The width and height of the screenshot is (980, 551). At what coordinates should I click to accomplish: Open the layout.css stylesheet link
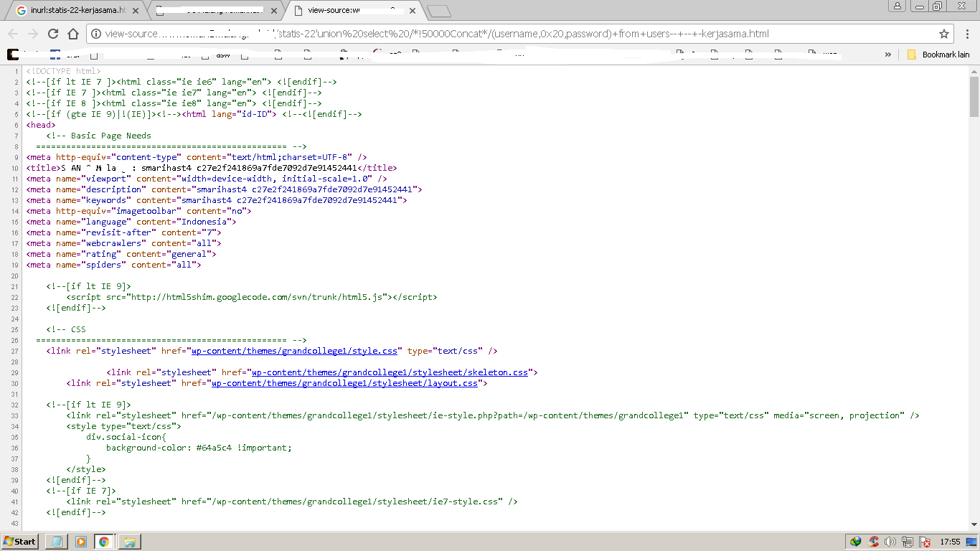click(344, 383)
